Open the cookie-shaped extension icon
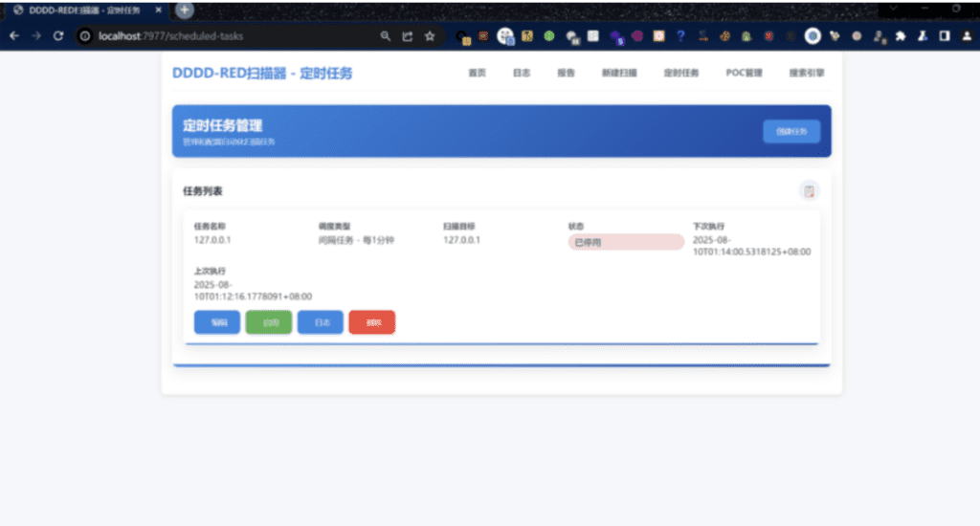The height and width of the screenshot is (526, 980). tap(724, 36)
